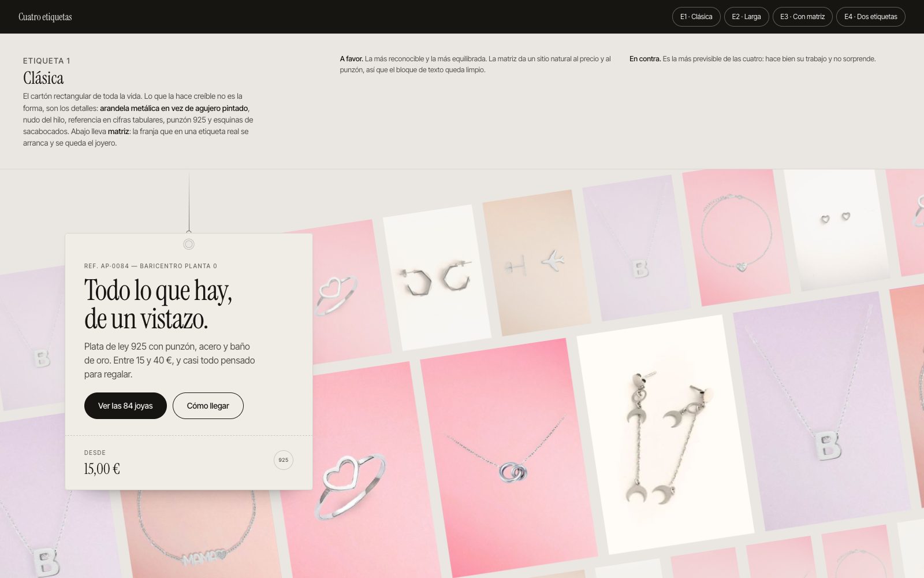Open the Cómo llegar button
The width and height of the screenshot is (924, 578).
point(208,406)
